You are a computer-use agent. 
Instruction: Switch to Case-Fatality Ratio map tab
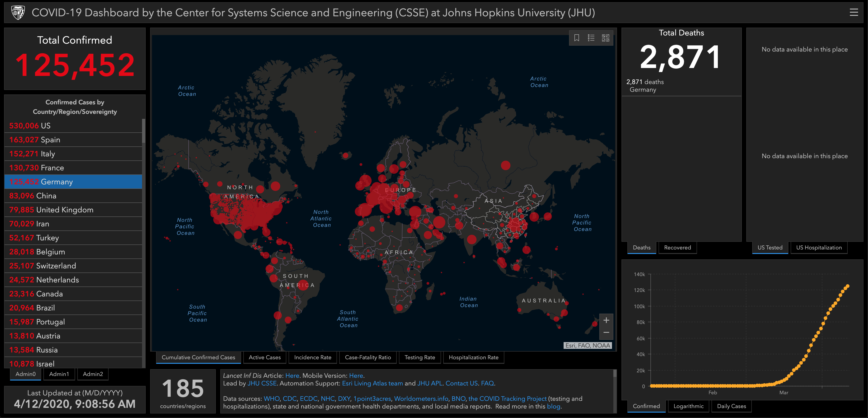click(x=368, y=357)
